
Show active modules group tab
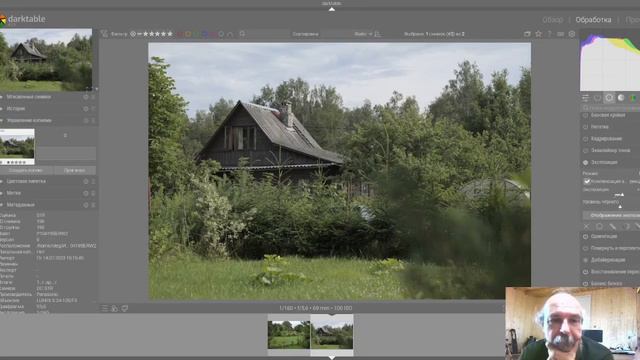tap(597, 98)
